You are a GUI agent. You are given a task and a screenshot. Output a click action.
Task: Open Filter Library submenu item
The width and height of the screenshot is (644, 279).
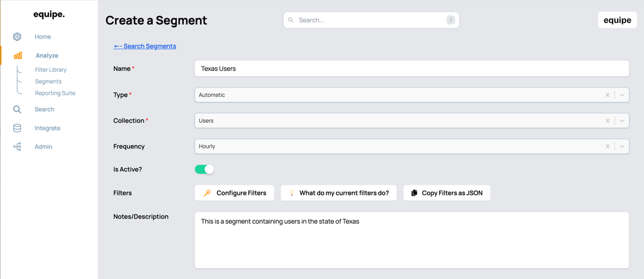point(51,70)
